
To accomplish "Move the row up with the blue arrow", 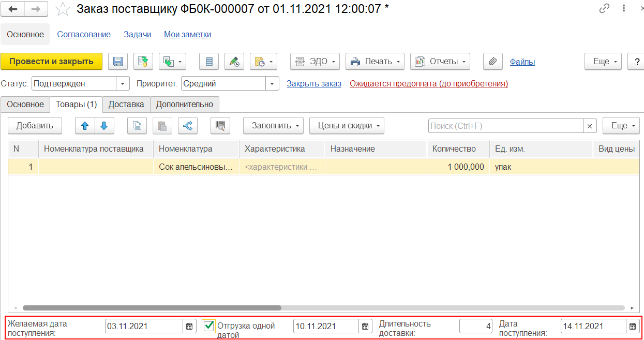I will [x=85, y=125].
